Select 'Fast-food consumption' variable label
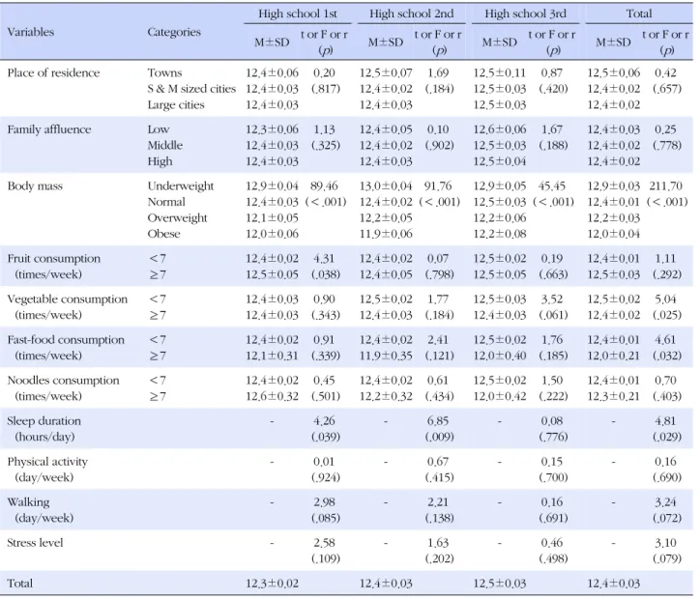The image size is (700, 599). pos(66,340)
